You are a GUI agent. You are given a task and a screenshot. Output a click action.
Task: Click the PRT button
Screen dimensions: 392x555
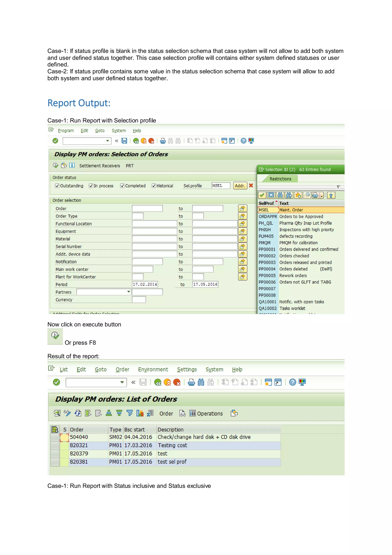point(130,166)
